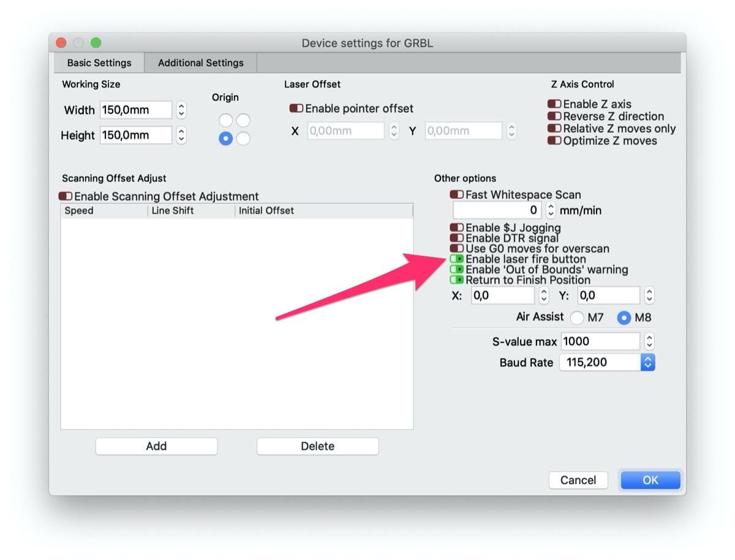Adjust the S-value max stepper
The width and height of the screenshot is (735, 560).
(649, 342)
